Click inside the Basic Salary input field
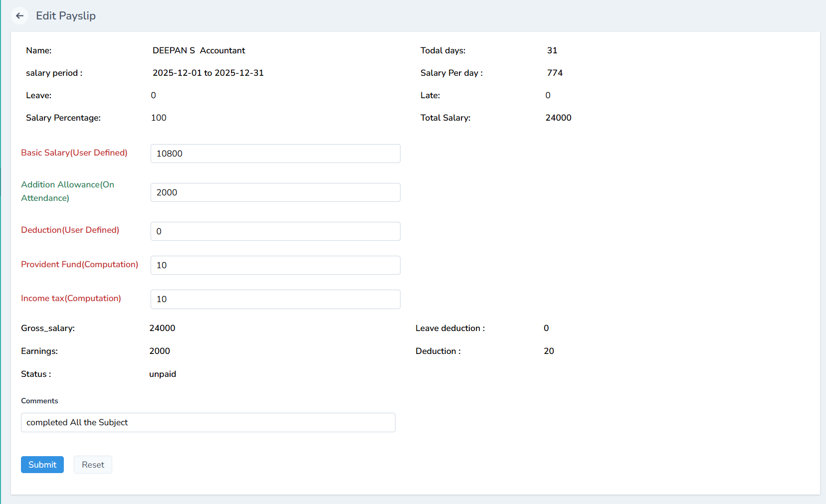Viewport: 826px width, 504px height. click(275, 154)
